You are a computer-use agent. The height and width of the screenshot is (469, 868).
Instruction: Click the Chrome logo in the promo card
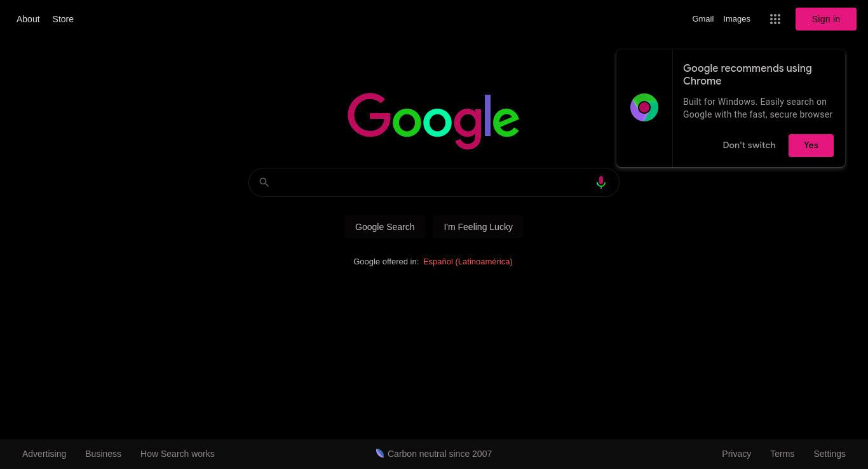coord(644,107)
